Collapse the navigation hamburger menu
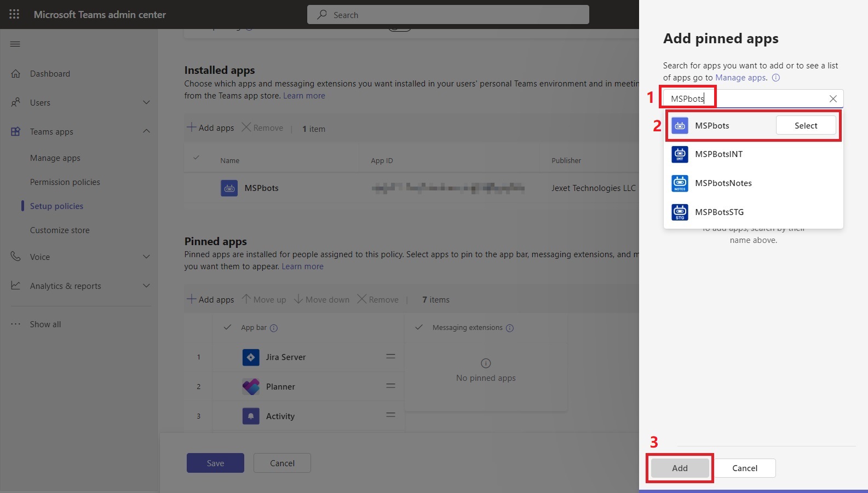 tap(15, 44)
